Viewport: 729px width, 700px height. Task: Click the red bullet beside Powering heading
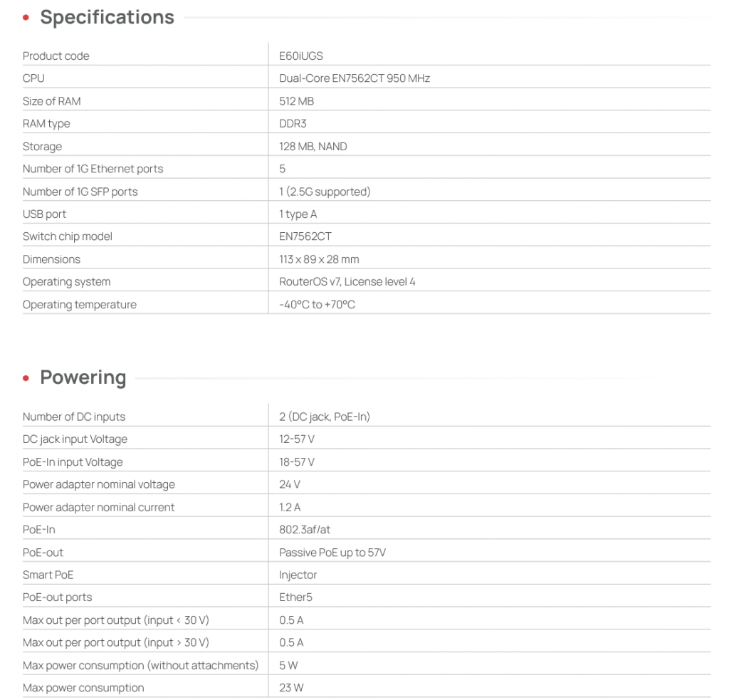pyautogui.click(x=26, y=378)
